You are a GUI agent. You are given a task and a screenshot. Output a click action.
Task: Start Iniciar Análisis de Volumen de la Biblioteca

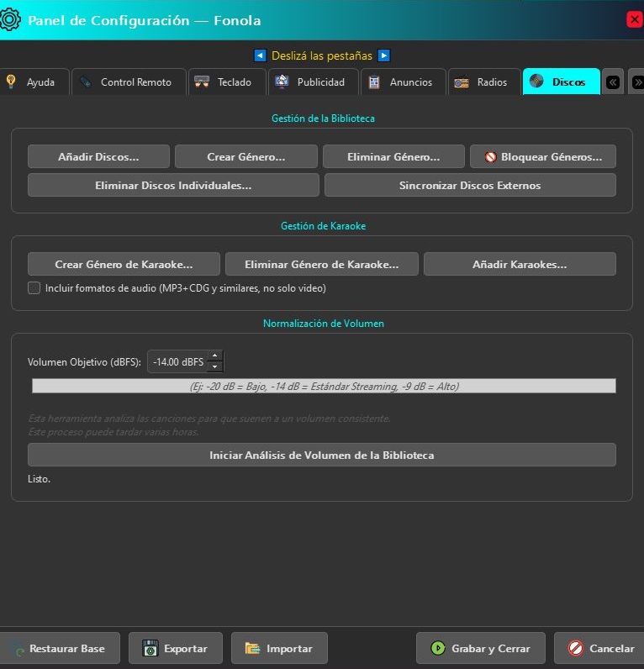pos(322,455)
